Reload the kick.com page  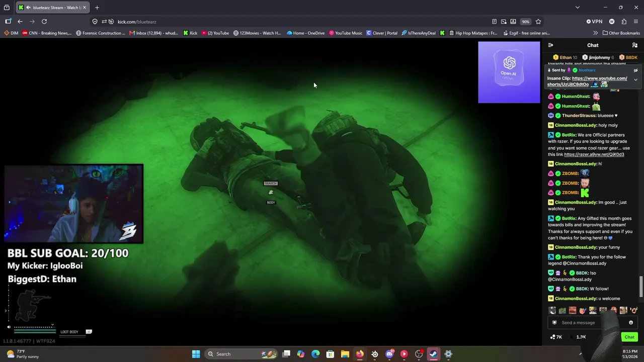click(x=44, y=22)
